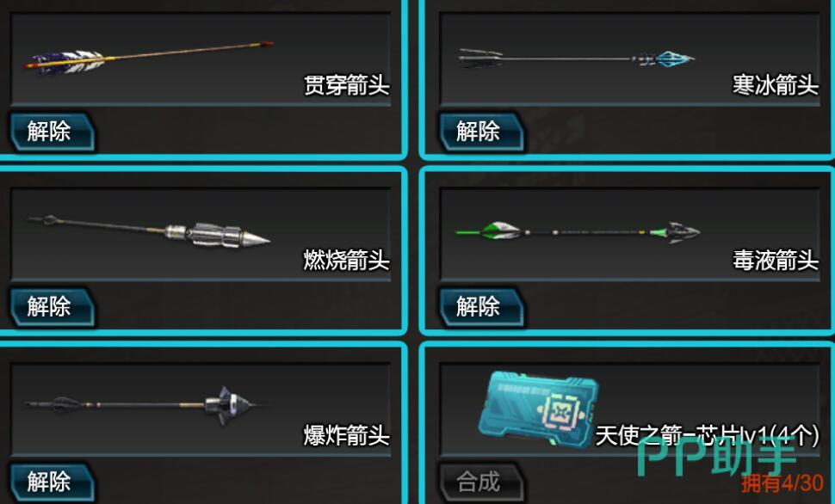835x504 pixels.
Task: Select the ice-blue 寒冰箭头 arrow icon
Action: [577, 58]
